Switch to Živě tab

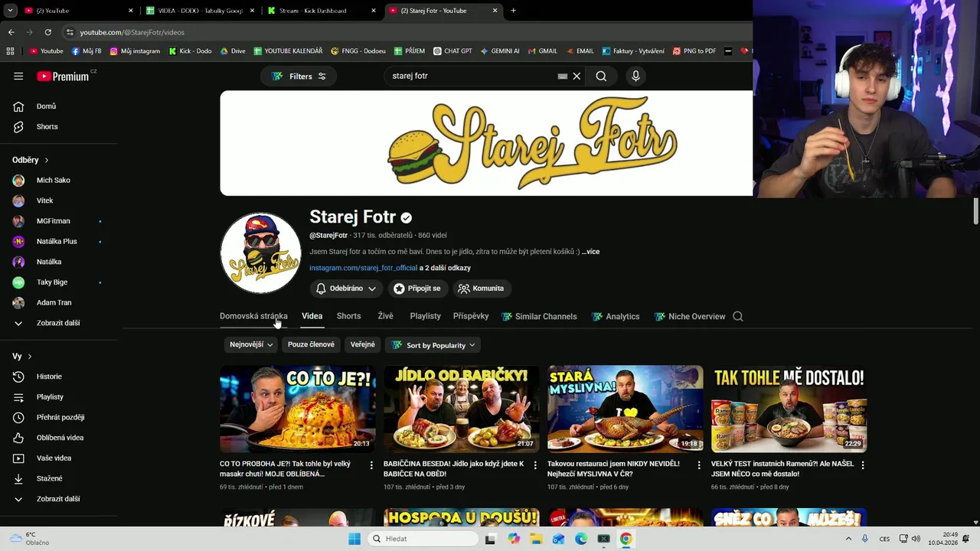(385, 316)
